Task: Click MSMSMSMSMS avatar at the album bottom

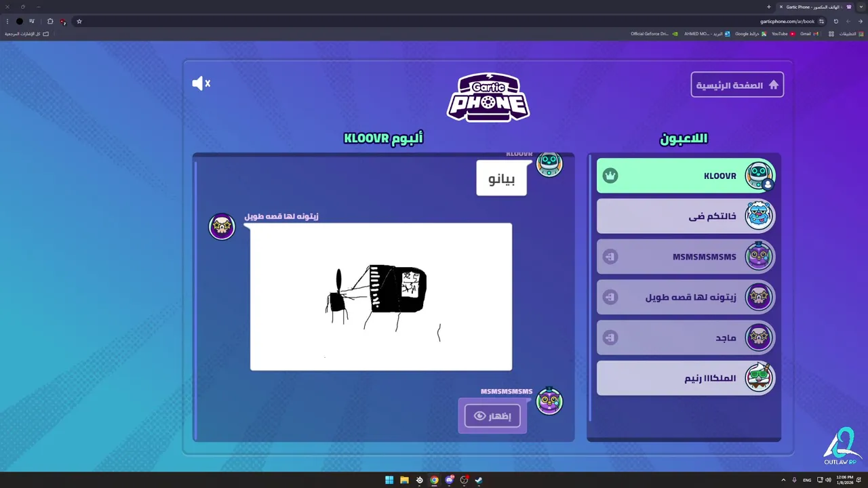Action: pyautogui.click(x=549, y=401)
